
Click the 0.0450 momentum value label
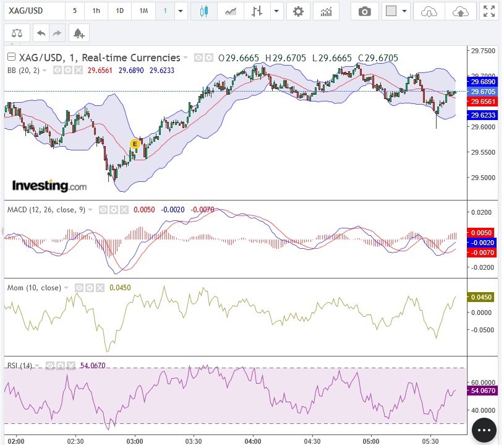click(x=481, y=297)
